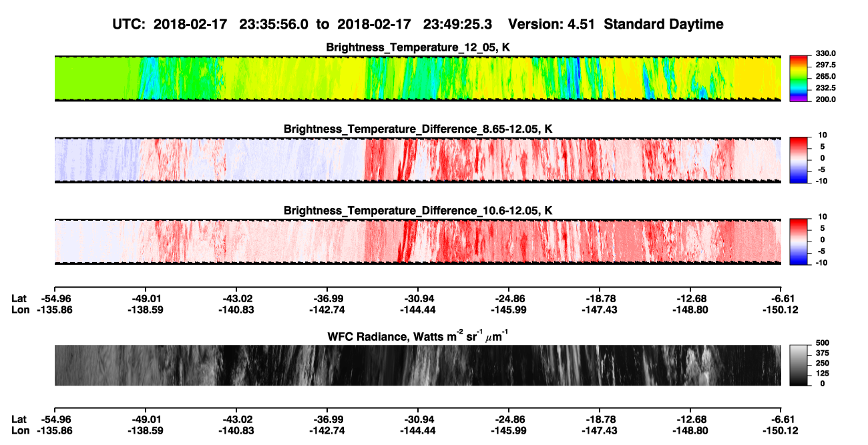The height and width of the screenshot is (445, 868).
Task: Click latitude '-36.99' on the axis above WFC panel
Action: tap(327, 299)
